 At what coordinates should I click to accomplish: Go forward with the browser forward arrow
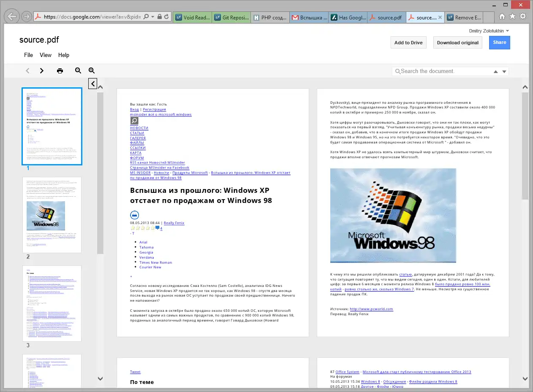click(x=27, y=17)
